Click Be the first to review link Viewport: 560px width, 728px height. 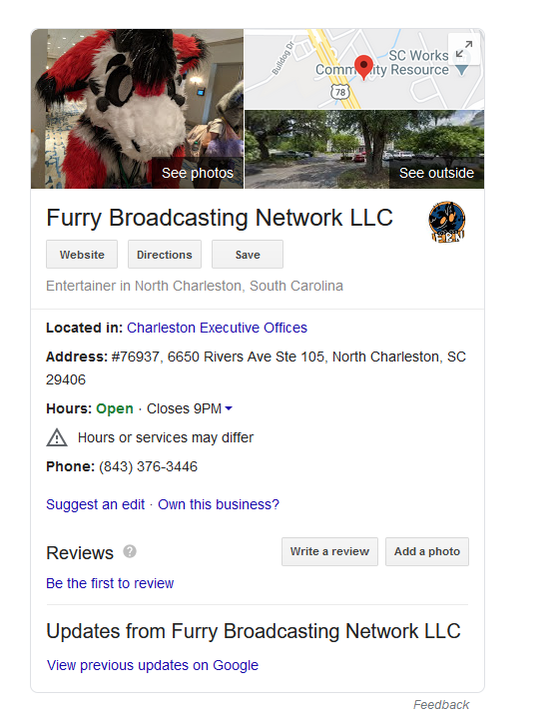coord(110,583)
